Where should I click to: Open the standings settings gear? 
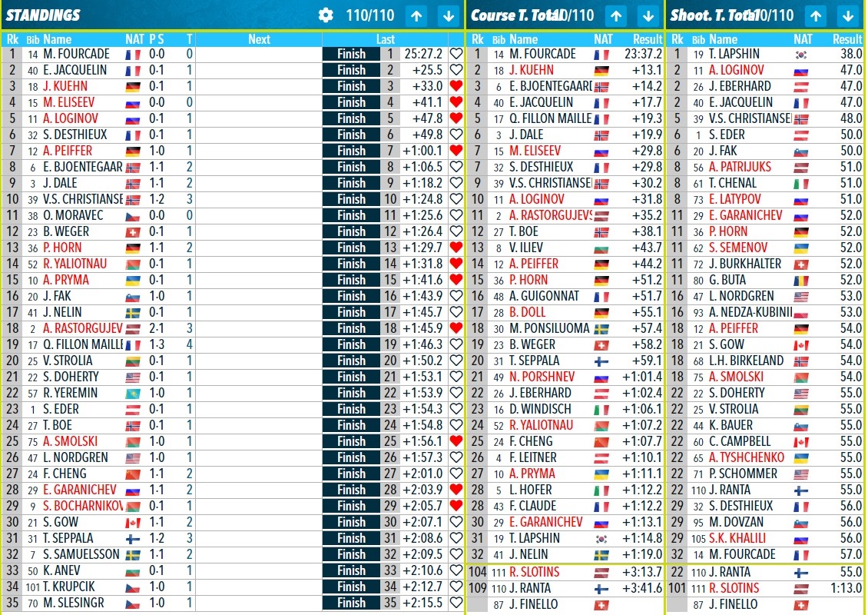coord(326,15)
